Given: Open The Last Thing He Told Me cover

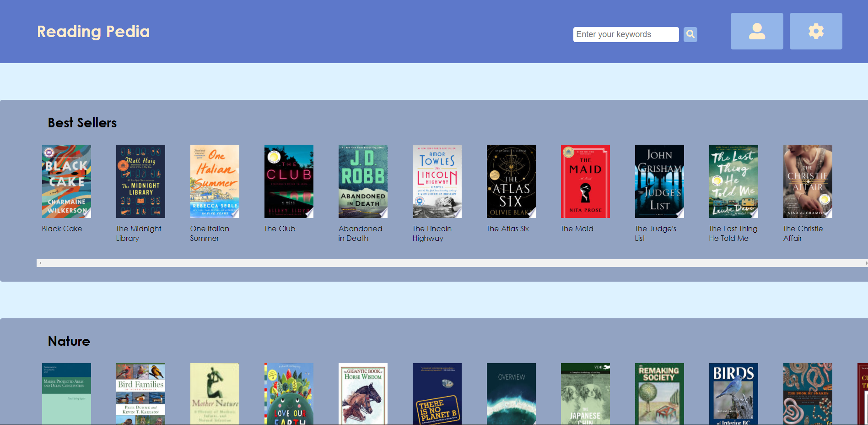Looking at the screenshot, I should (733, 181).
